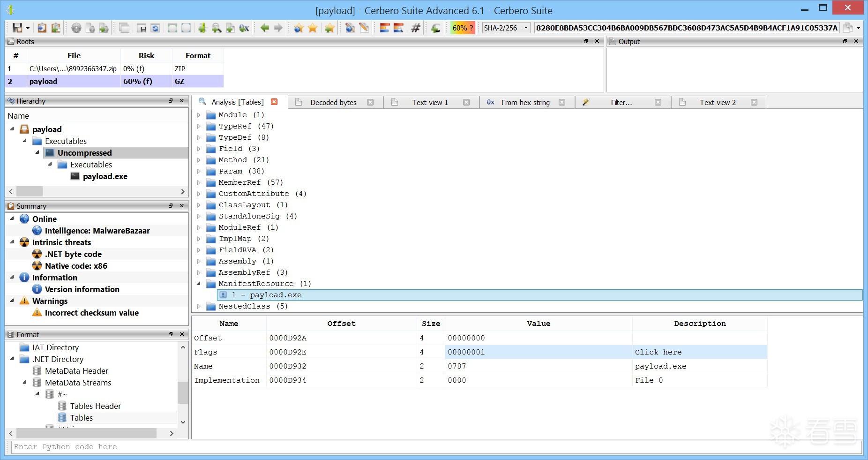Expand the NestedClass (5) node
Screen dimensions: 868x460
pos(199,306)
